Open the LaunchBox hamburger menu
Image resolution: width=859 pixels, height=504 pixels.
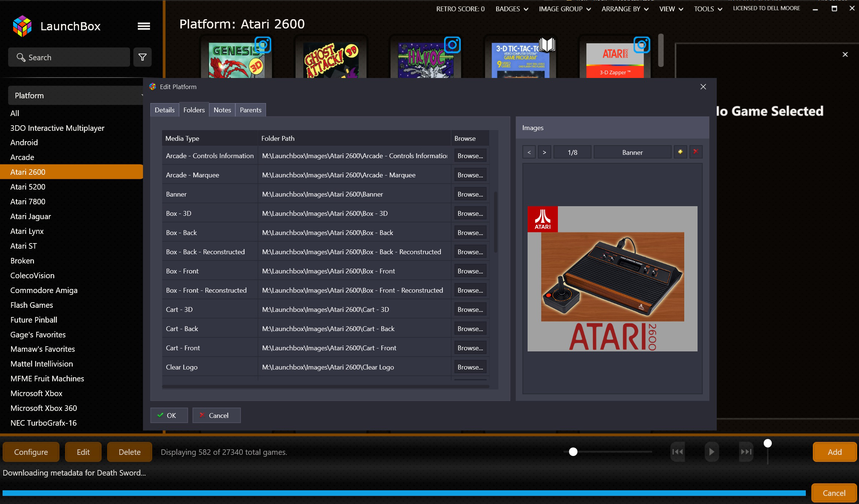pyautogui.click(x=144, y=26)
